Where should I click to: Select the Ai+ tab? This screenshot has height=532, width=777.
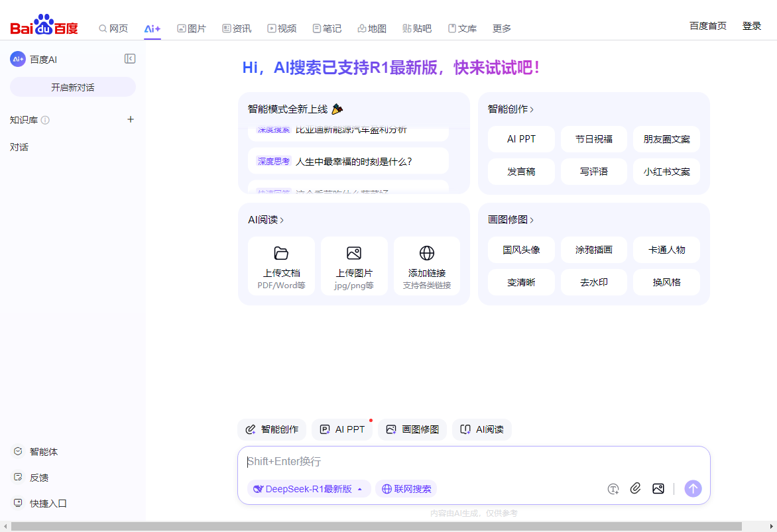pyautogui.click(x=152, y=28)
